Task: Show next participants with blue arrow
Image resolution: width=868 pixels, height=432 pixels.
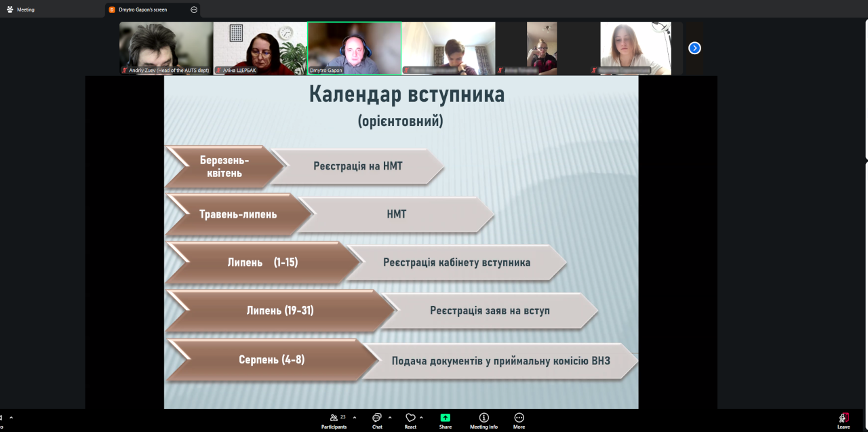Action: [694, 48]
